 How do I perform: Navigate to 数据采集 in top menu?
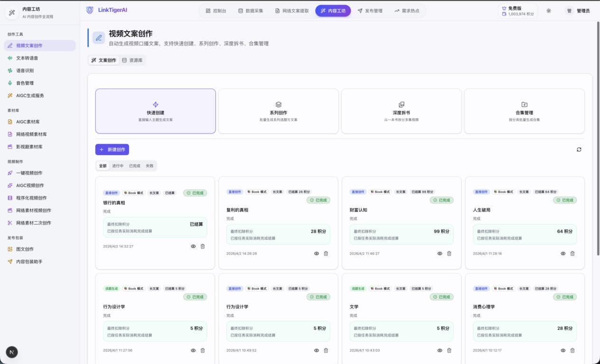(250, 10)
